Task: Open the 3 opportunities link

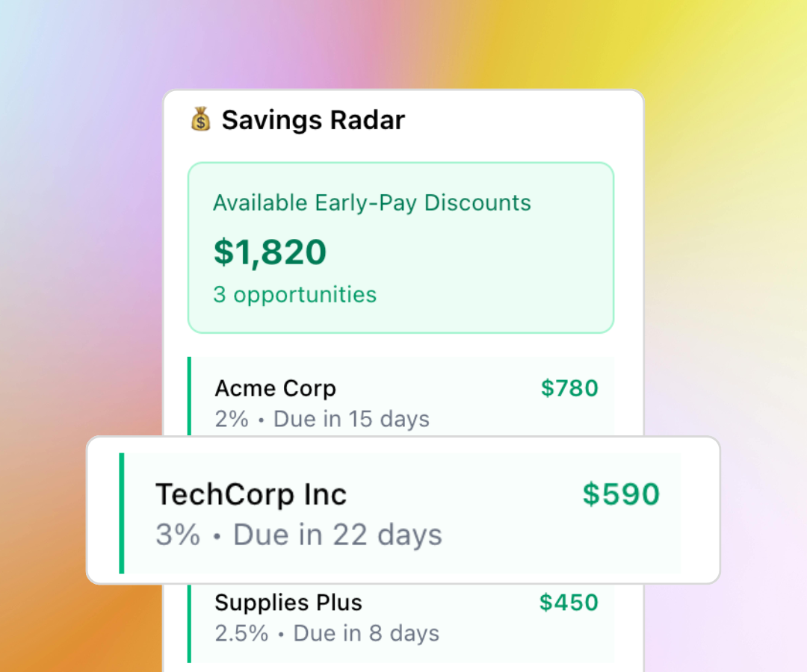Action: (x=294, y=295)
